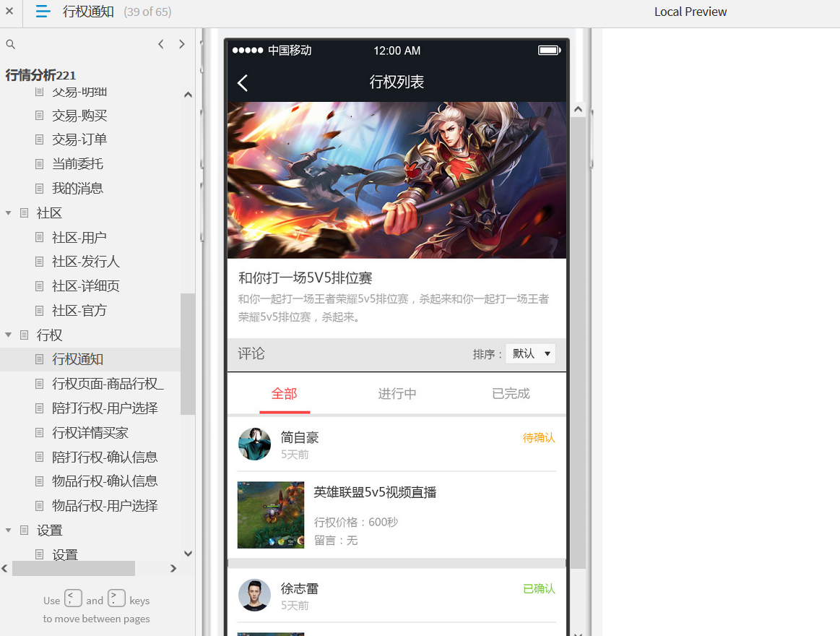Open the 陪打行权-确认信息 page
This screenshot has height=636, width=840.
coord(105,457)
